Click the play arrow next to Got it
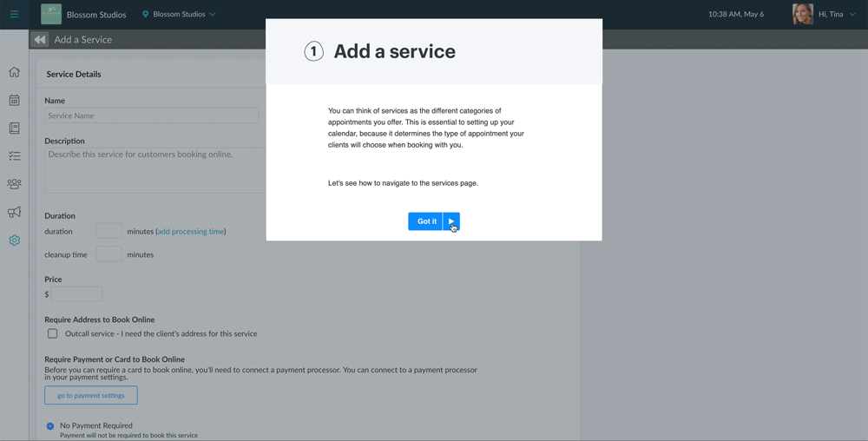The height and width of the screenshot is (441, 868). click(x=451, y=221)
